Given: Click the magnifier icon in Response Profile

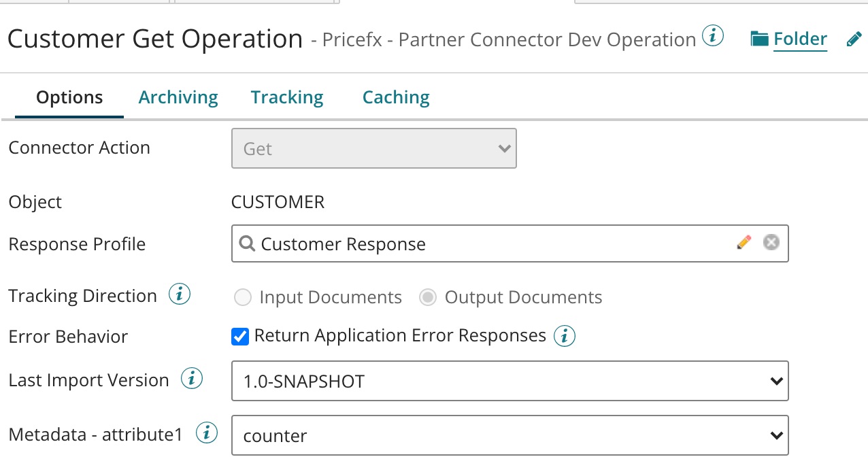Looking at the screenshot, I should pos(248,243).
